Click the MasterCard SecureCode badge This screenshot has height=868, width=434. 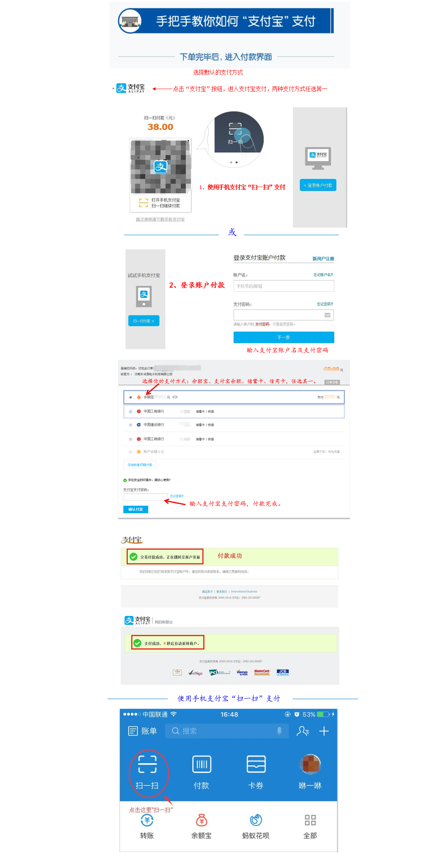[262, 672]
